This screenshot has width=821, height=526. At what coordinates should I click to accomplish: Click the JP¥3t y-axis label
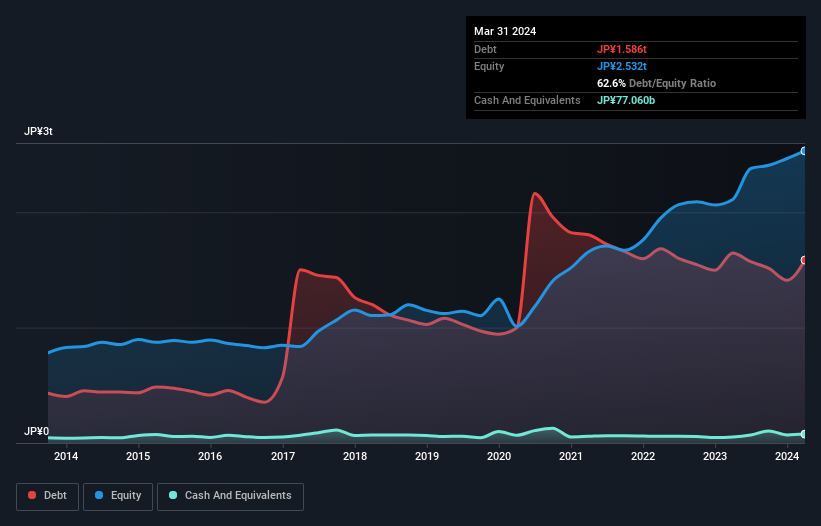(x=38, y=131)
